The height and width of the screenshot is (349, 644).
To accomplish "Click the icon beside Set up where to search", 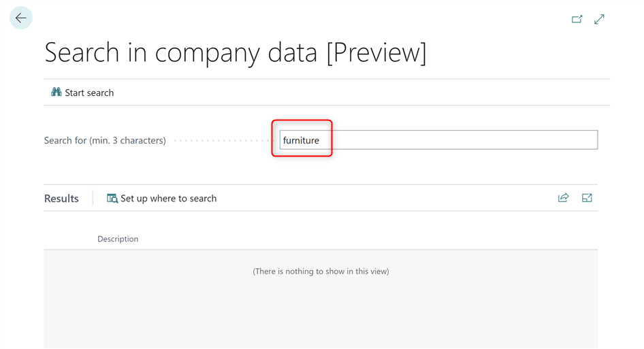I will 112,199.
